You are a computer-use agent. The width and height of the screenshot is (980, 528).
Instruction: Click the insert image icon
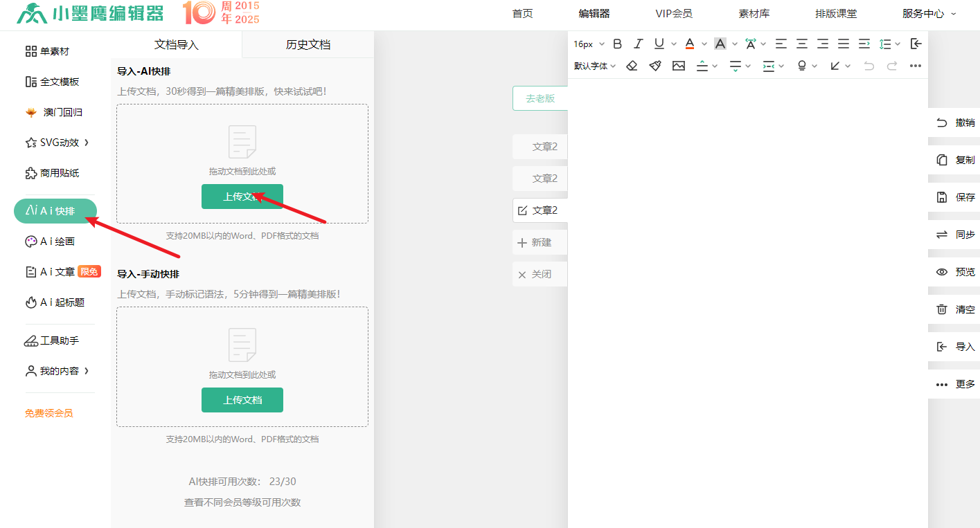pyautogui.click(x=679, y=66)
